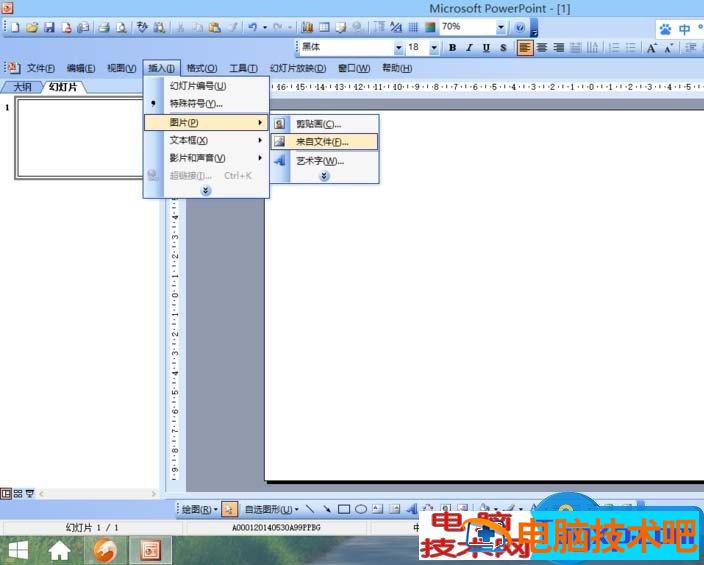Choose 艺术字(W)... from submenu
Viewport: 704px width, 565px height.
(x=325, y=160)
